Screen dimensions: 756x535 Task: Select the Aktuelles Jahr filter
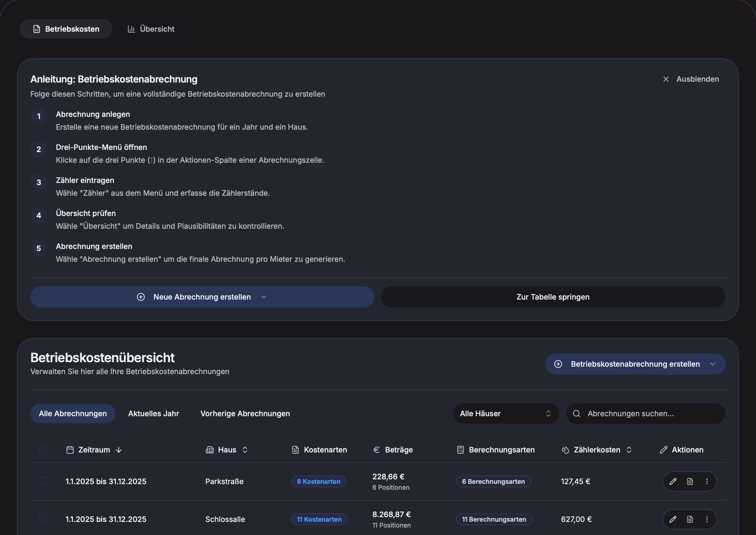(153, 414)
